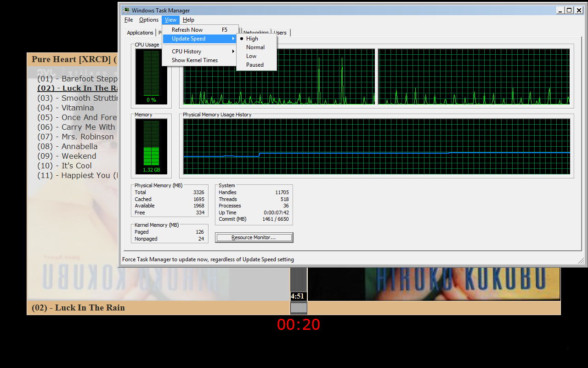588x368 pixels.
Task: Expand the Update Speed submenu
Action: [x=200, y=39]
